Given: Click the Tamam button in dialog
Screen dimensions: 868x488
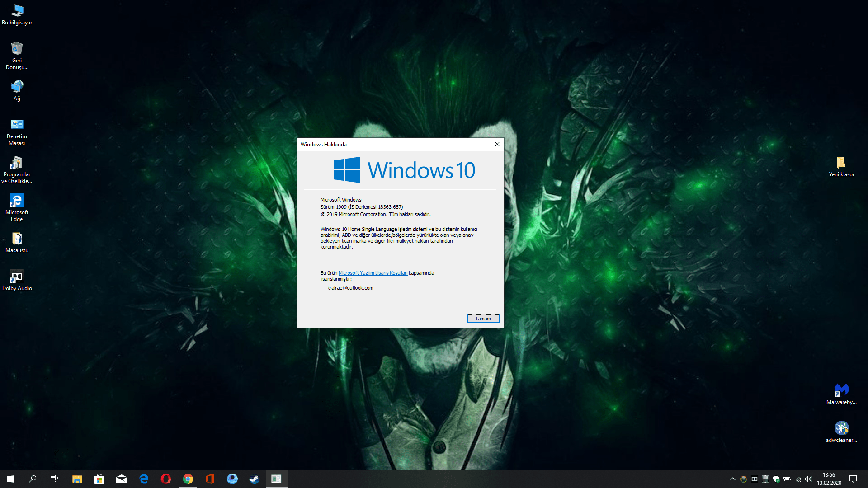Looking at the screenshot, I should coord(483,319).
